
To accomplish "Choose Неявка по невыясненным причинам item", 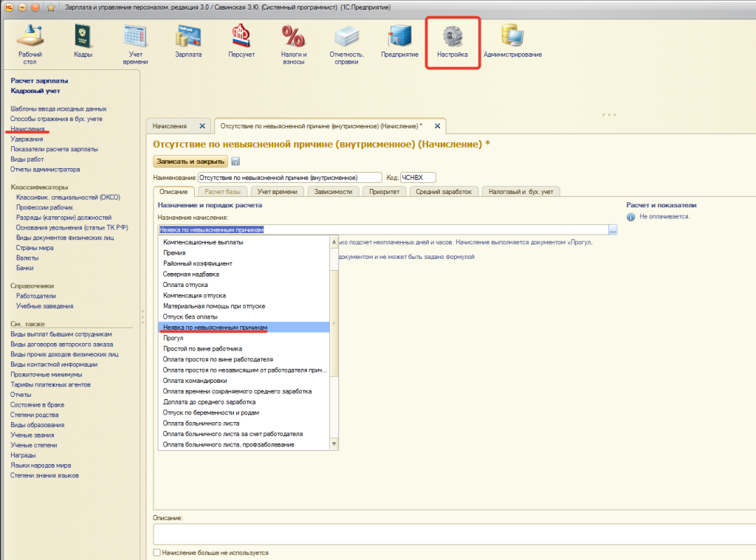I will click(244, 328).
